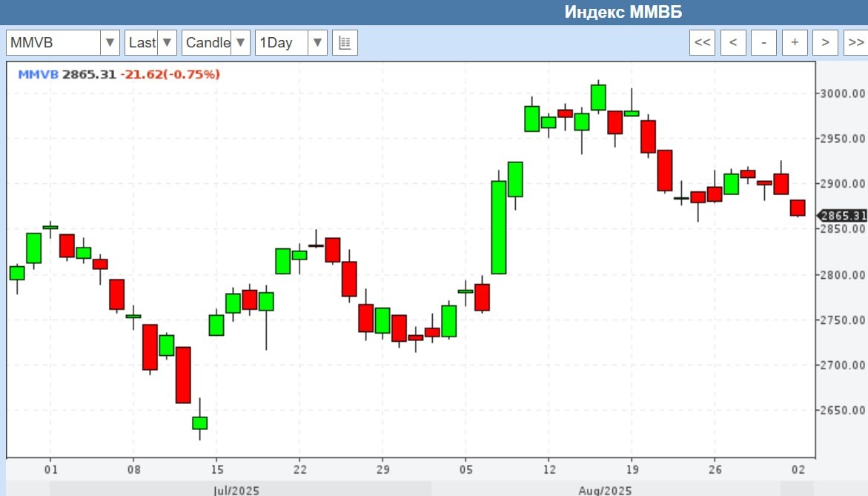Jump to chart end with >> button
The image size is (868, 496).
point(856,42)
